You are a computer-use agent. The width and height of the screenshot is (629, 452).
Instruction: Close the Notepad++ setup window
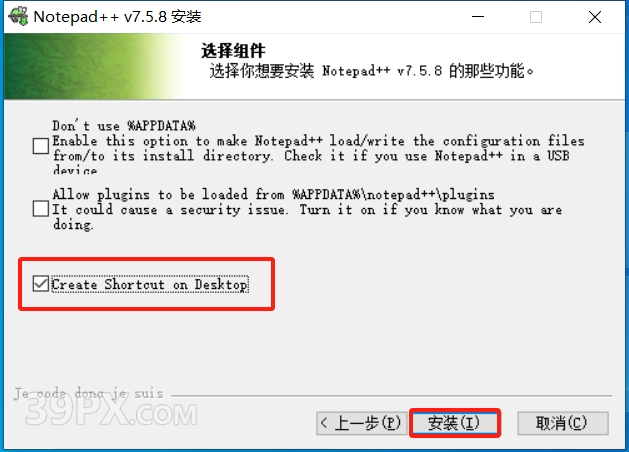pyautogui.click(x=595, y=17)
